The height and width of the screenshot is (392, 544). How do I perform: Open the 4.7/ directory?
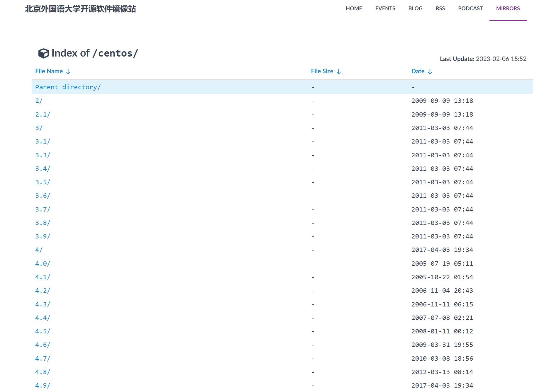(43, 359)
